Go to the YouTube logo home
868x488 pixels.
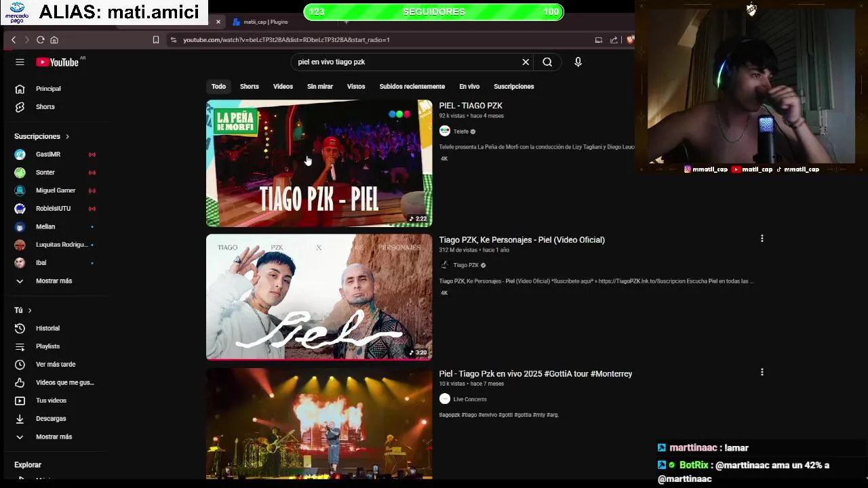[58, 62]
